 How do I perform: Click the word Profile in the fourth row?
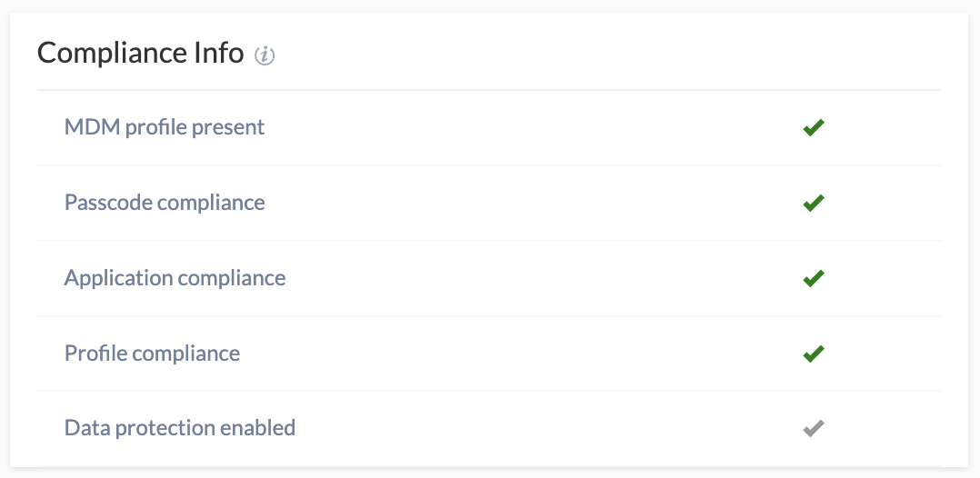(x=92, y=354)
